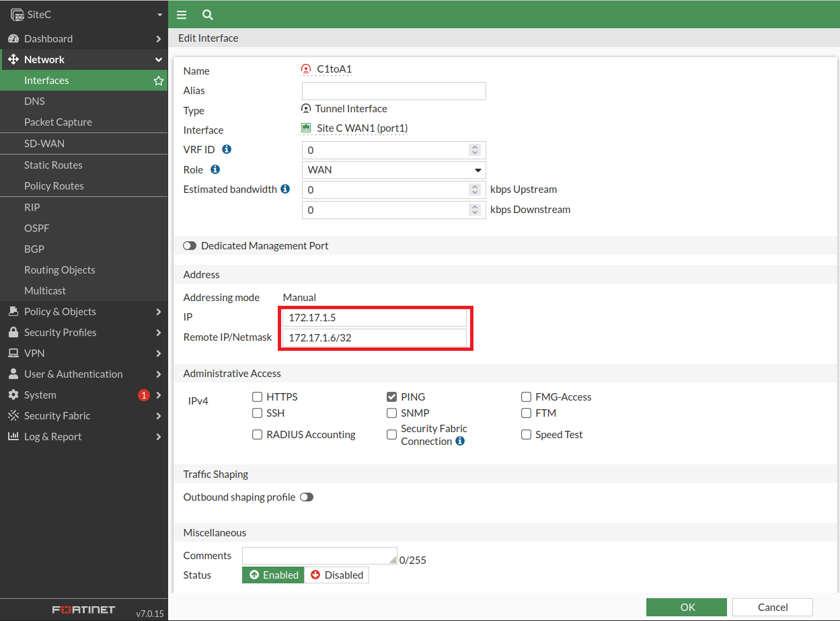Check FMG-Access checkbox
840x621 pixels.
[526, 397]
